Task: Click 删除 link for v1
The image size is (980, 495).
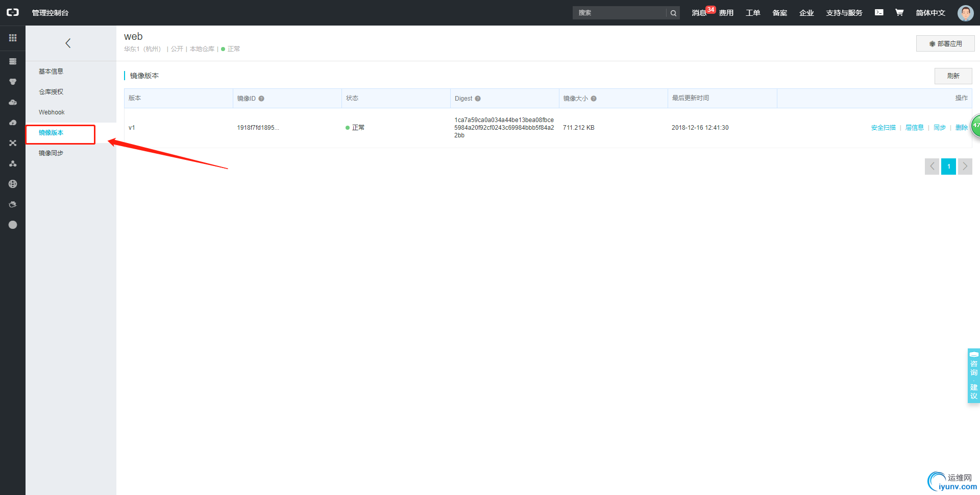Action: coord(961,128)
